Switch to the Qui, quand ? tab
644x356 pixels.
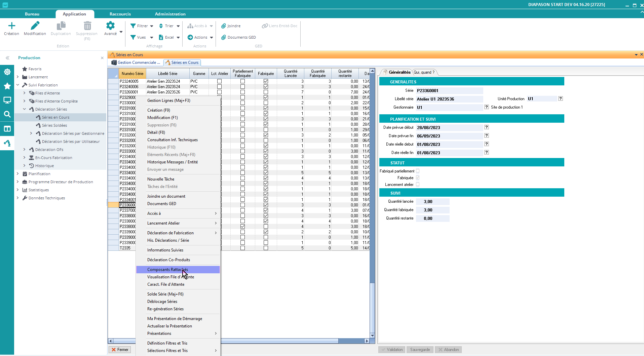424,72
